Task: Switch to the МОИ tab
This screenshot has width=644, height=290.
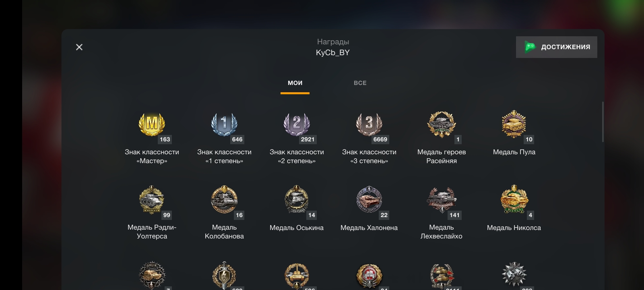Action: [x=295, y=83]
